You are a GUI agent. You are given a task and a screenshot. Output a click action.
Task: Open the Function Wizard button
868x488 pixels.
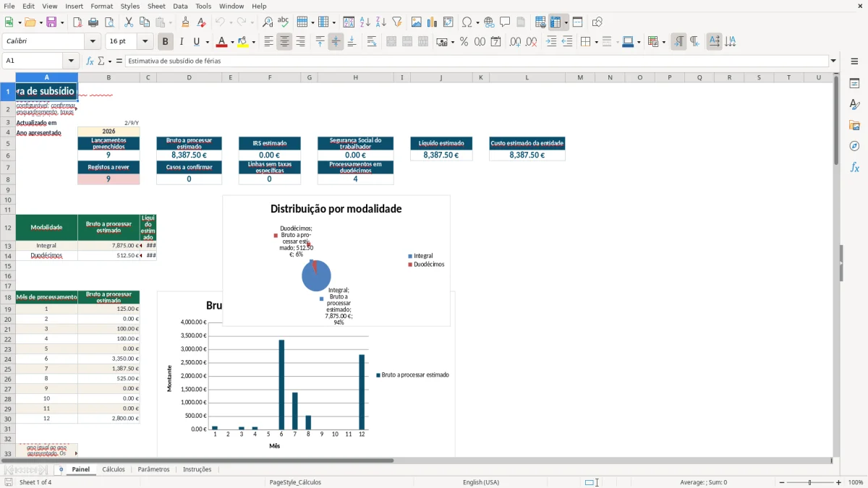point(90,61)
